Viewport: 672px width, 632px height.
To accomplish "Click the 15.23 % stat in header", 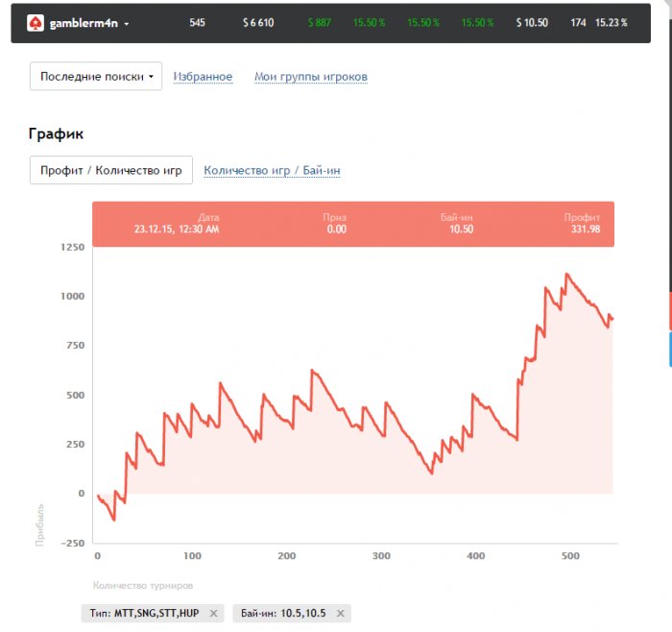I will click(x=612, y=22).
